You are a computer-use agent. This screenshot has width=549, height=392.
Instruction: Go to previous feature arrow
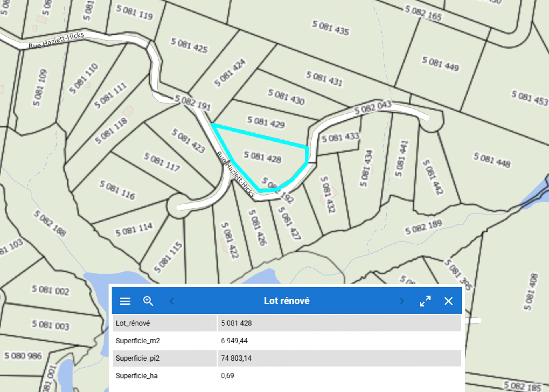172,301
